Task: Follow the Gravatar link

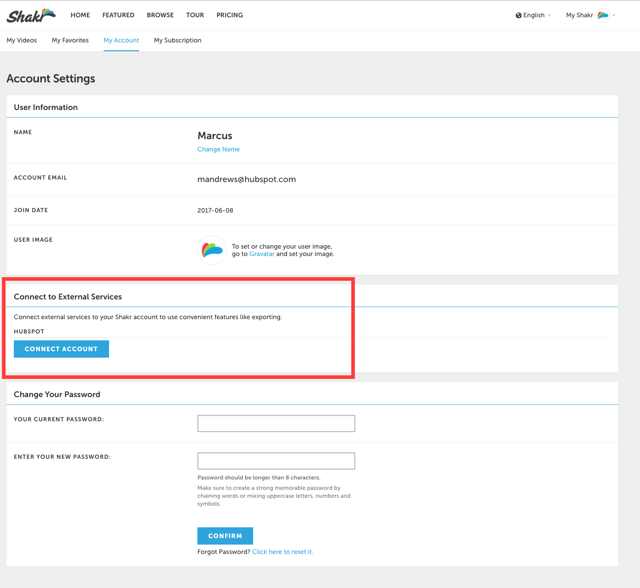Action: point(261,254)
